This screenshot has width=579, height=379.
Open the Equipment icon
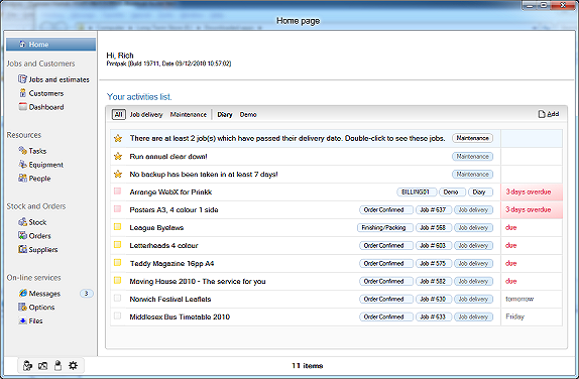23,164
